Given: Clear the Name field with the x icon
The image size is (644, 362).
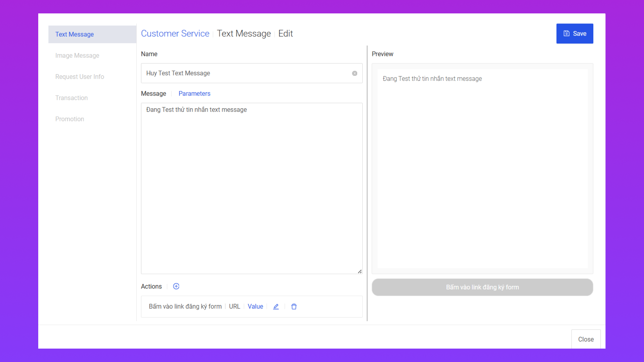Looking at the screenshot, I should coord(355,73).
